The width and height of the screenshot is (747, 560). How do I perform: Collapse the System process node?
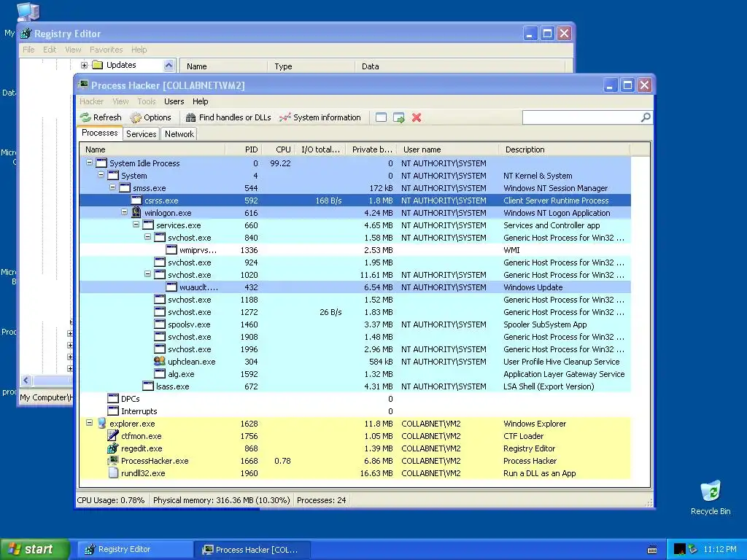(101, 175)
